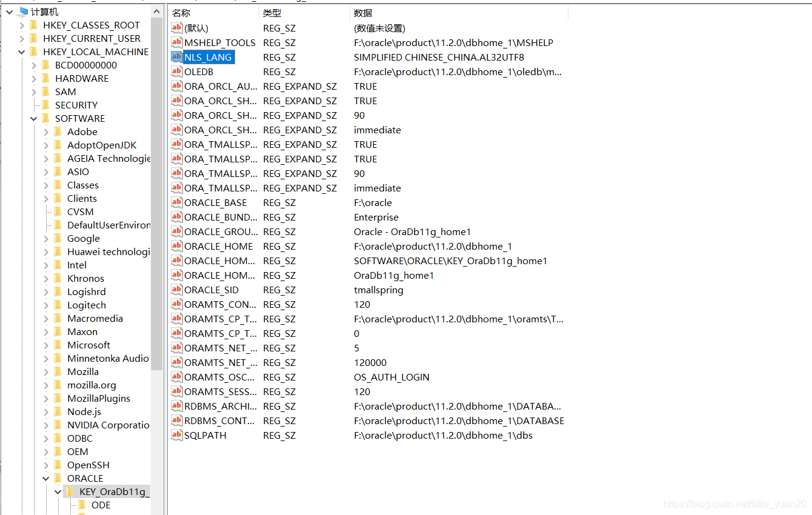Image resolution: width=812 pixels, height=515 pixels.
Task: Click the folder icon of the Google key
Action: 58,238
